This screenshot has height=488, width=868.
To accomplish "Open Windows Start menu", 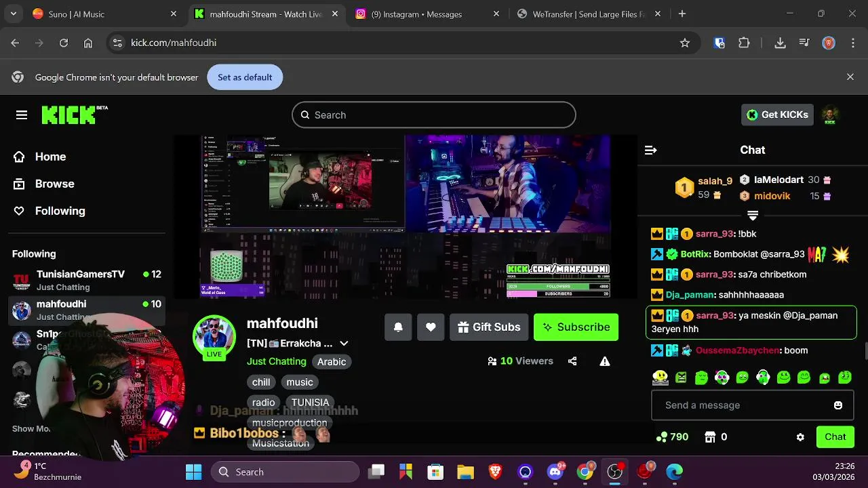I will (194, 472).
